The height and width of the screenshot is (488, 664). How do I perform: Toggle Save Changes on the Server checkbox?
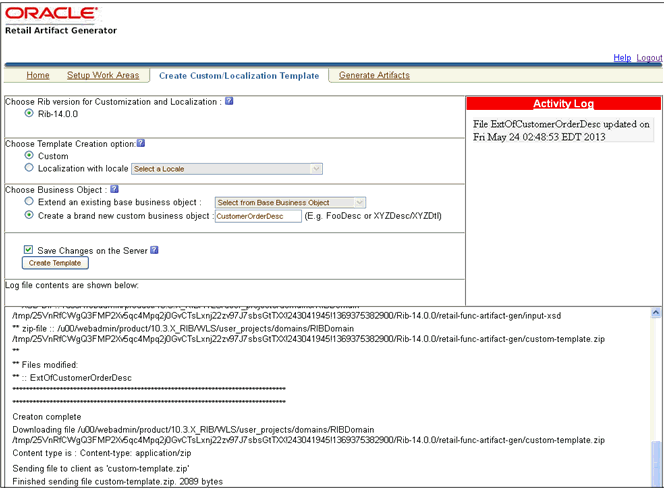point(28,250)
